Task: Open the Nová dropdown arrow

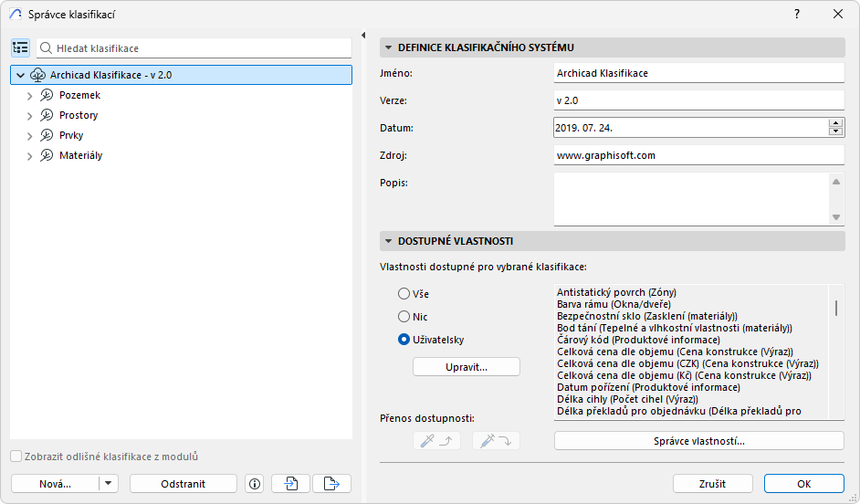Action: point(109,484)
